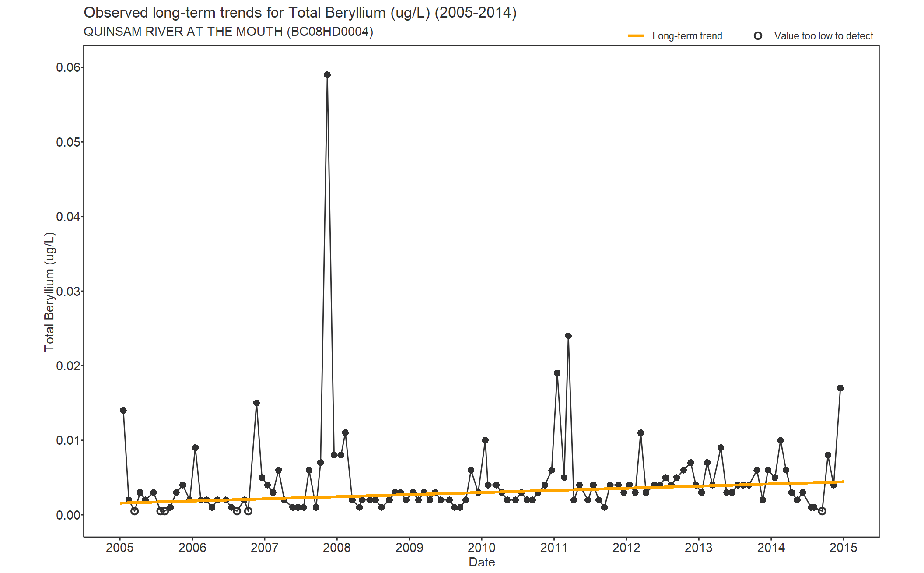Image resolution: width=924 pixels, height=573 pixels.
Task: Click the 2015 x-axis label
Action: coord(843,548)
